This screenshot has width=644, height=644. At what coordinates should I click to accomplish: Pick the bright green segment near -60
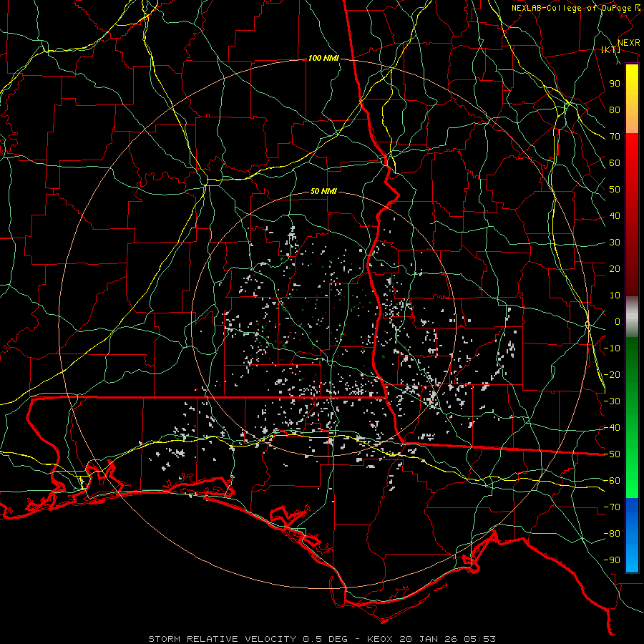[632, 481]
